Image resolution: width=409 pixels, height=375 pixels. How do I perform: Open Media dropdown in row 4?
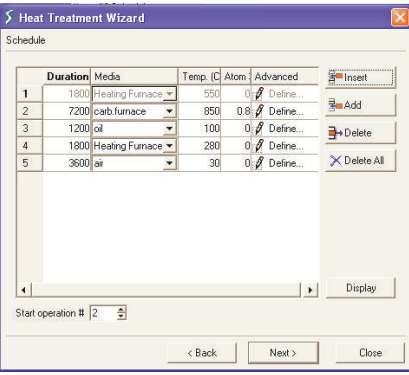(170, 146)
